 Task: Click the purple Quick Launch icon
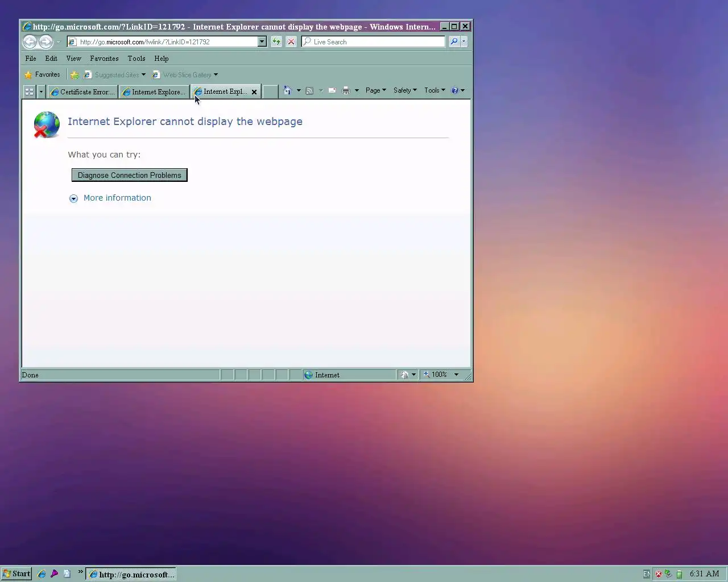point(54,574)
